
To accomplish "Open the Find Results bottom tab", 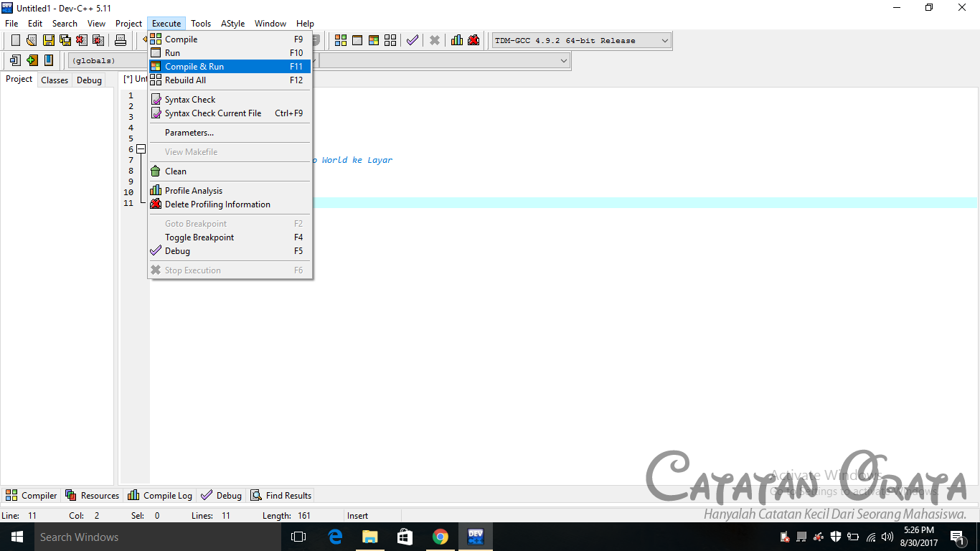I will click(281, 496).
